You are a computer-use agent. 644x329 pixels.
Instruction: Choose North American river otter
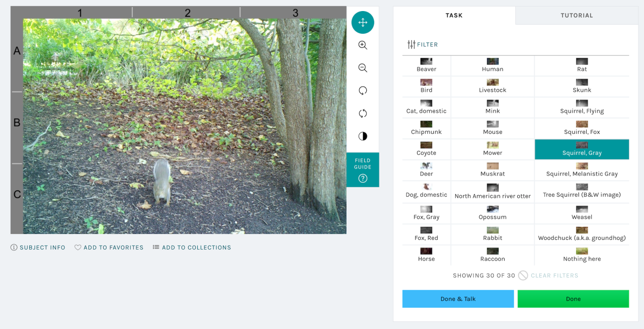point(493,192)
